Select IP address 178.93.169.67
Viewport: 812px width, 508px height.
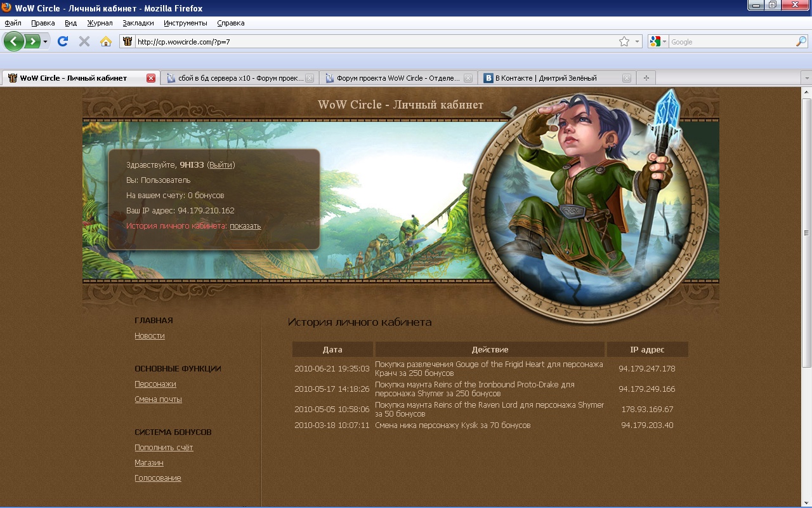(x=647, y=409)
